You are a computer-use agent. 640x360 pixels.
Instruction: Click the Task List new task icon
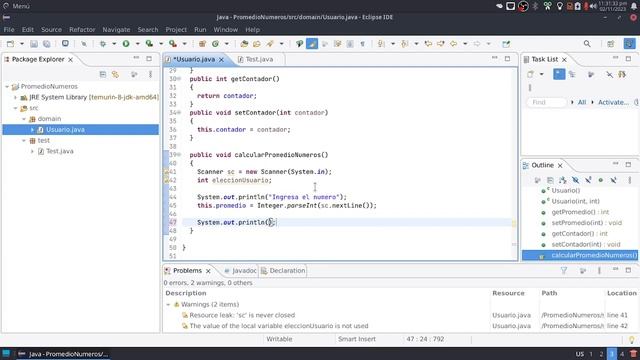pos(530,74)
